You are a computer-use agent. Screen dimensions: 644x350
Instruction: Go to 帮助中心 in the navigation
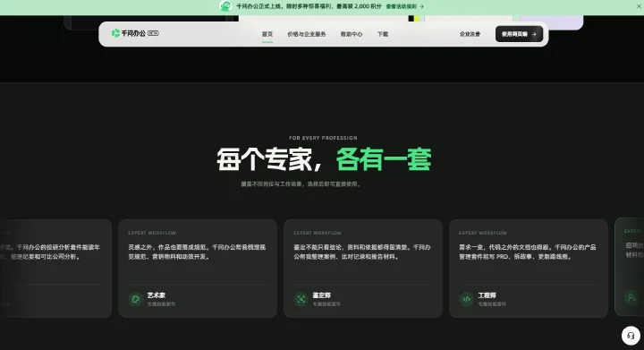tap(352, 34)
